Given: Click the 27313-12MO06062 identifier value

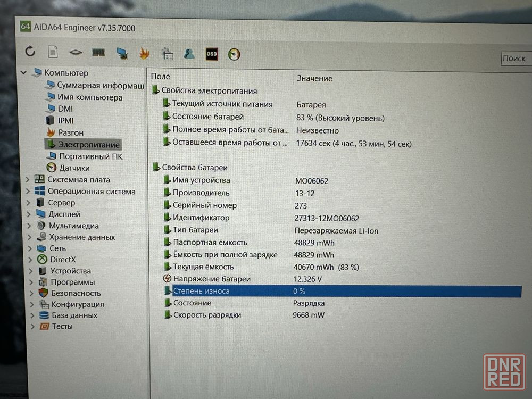Looking at the screenshot, I should [327, 218].
